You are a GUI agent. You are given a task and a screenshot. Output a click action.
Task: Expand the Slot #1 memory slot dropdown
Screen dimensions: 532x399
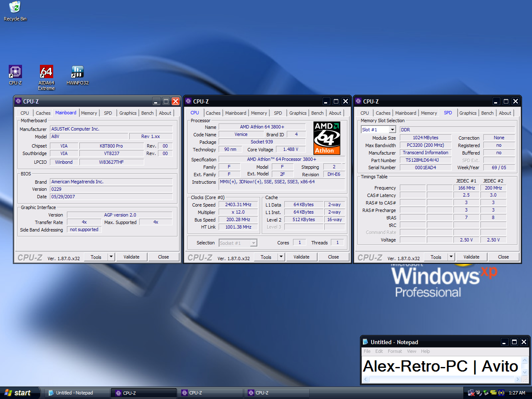click(392, 130)
